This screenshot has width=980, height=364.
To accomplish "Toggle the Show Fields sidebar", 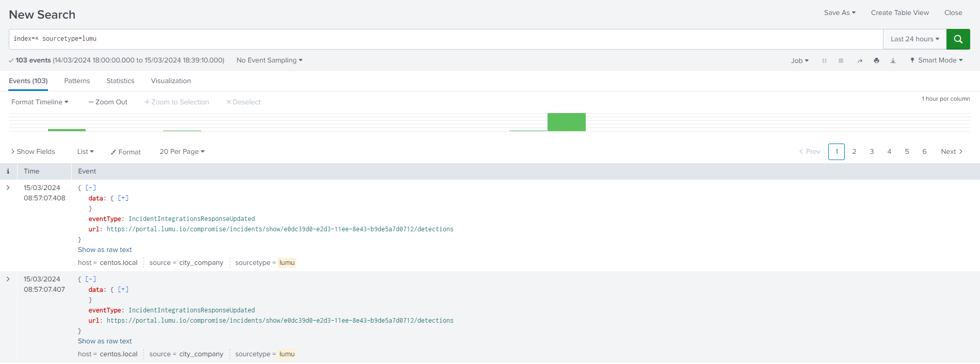I will (x=33, y=152).
